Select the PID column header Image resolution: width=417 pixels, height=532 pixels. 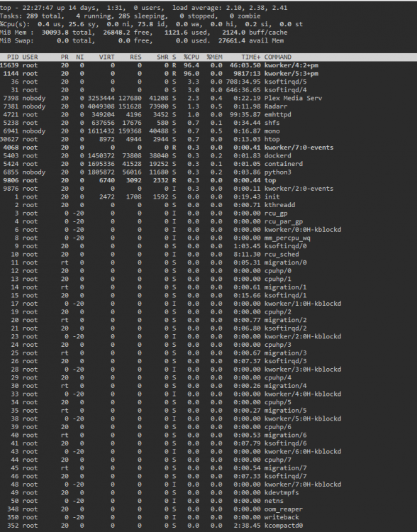(x=13, y=57)
